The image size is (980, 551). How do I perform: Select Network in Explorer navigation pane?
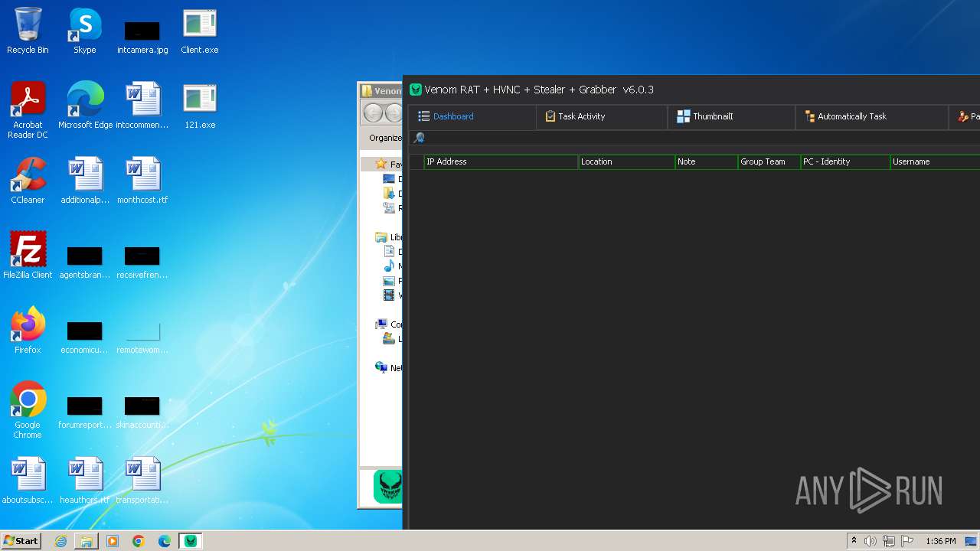[x=388, y=368]
